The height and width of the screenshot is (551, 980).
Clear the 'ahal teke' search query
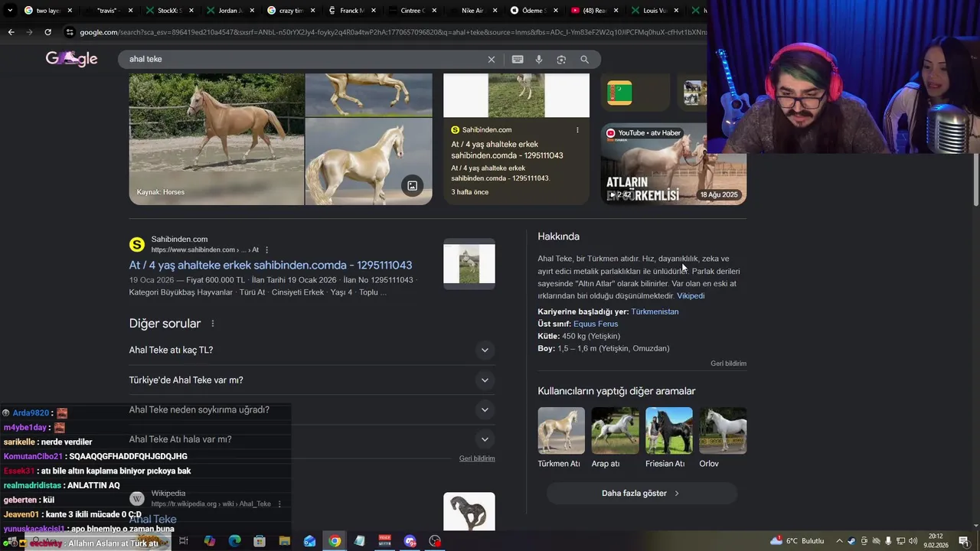[492, 60]
